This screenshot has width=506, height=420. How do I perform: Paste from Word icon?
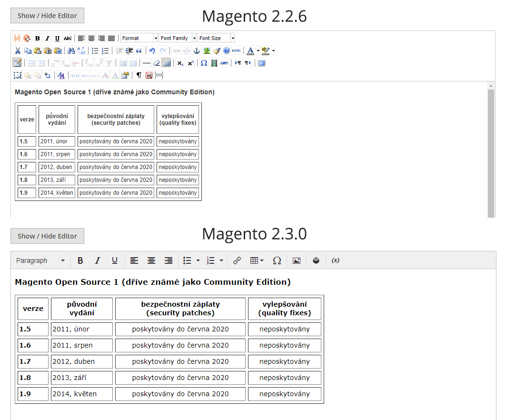point(58,50)
